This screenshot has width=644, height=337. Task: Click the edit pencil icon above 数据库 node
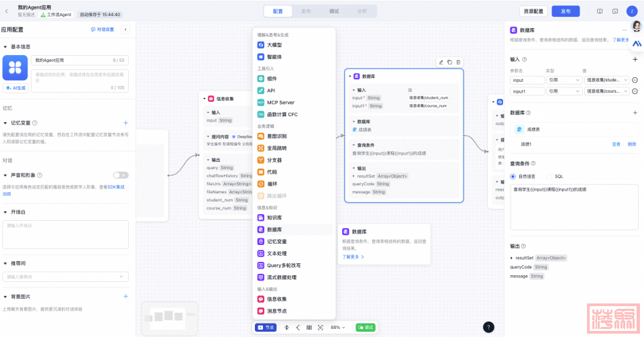click(441, 62)
